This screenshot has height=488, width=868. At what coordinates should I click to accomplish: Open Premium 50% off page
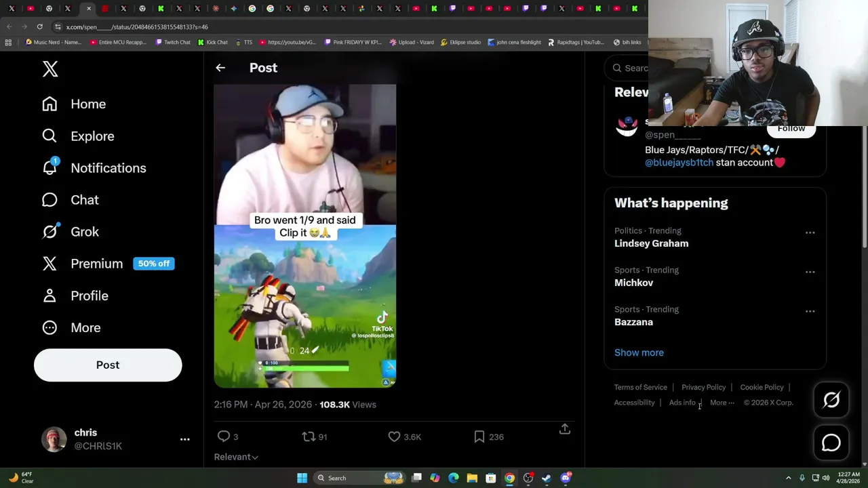pos(108,263)
